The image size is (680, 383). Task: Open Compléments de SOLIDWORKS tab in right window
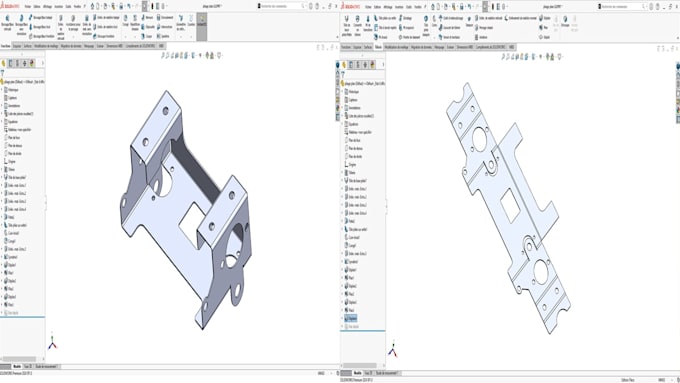click(491, 47)
